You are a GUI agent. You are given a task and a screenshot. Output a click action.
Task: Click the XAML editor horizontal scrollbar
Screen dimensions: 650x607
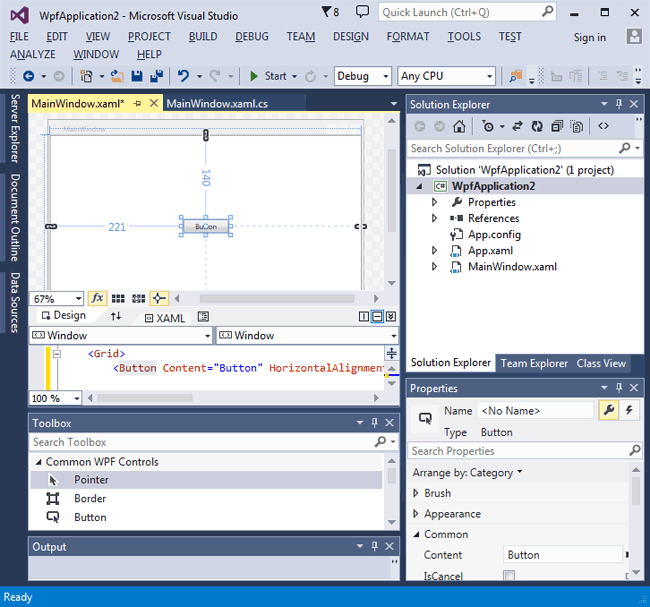145,398
